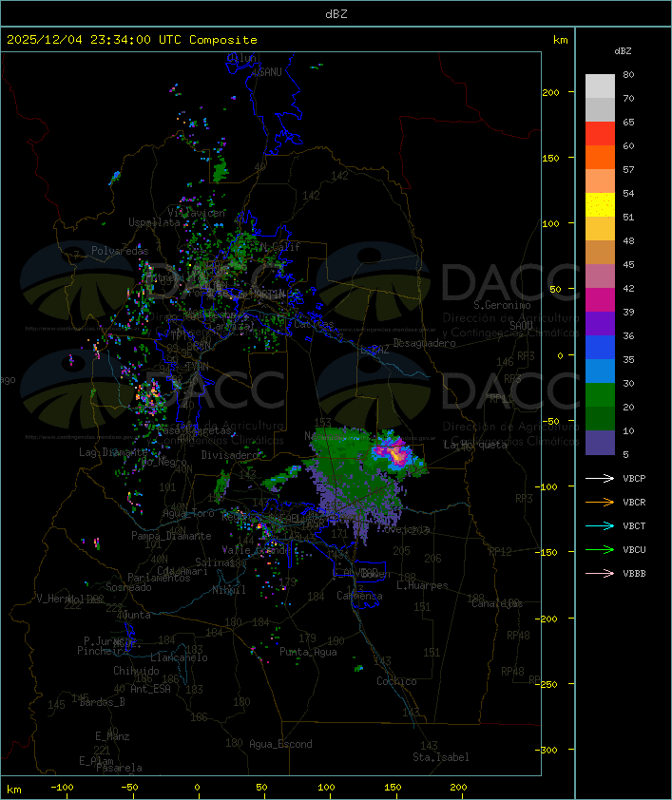
Task: Click the Lag.Diamante map label
Action: (x=113, y=452)
